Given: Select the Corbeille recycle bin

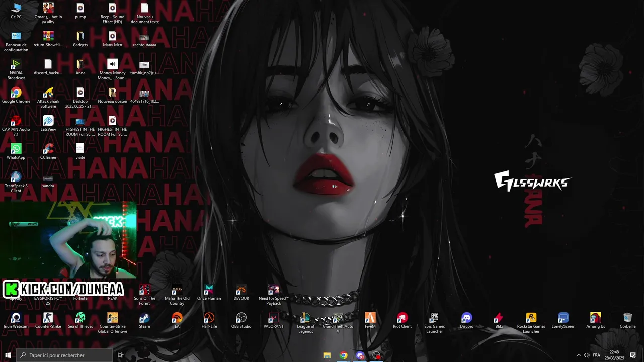Looking at the screenshot, I should [628, 320].
